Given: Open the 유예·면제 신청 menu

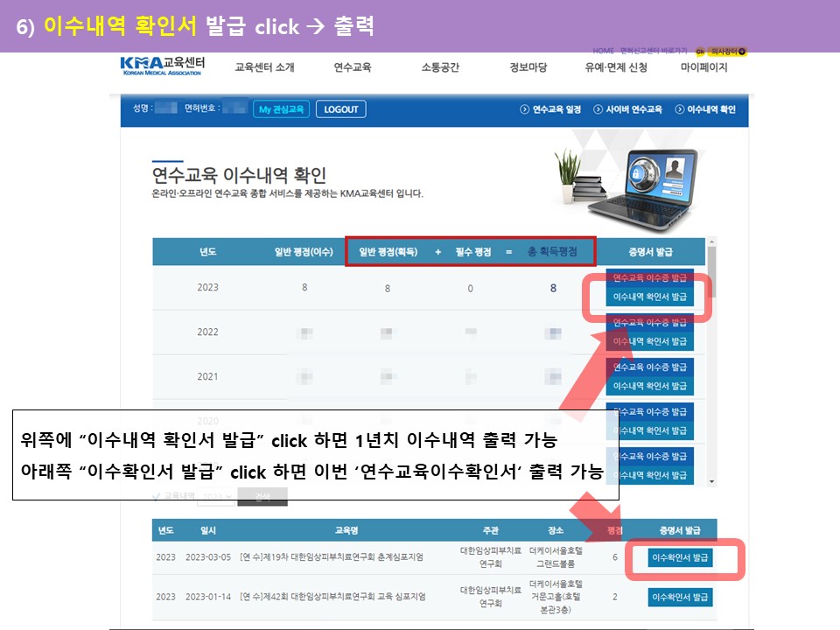Looking at the screenshot, I should pos(616,68).
